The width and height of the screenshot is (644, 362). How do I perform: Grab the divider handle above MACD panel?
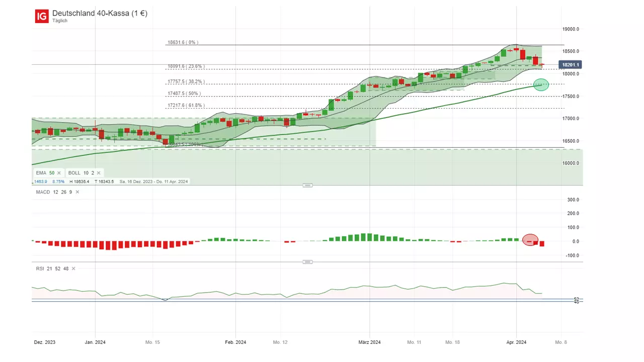(x=307, y=186)
